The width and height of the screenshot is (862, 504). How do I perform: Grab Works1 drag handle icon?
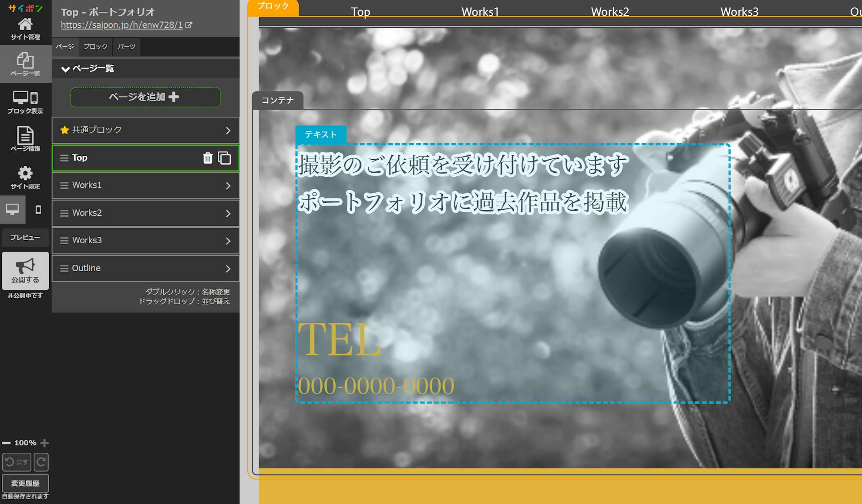pos(64,185)
